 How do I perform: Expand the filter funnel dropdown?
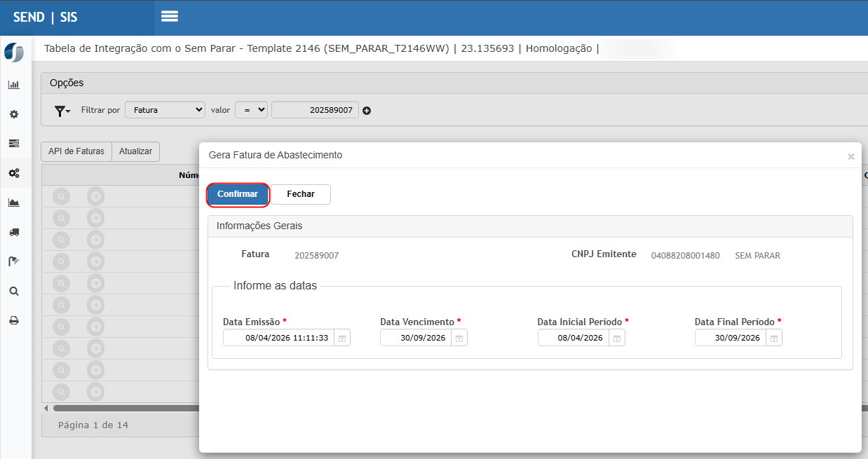click(62, 111)
